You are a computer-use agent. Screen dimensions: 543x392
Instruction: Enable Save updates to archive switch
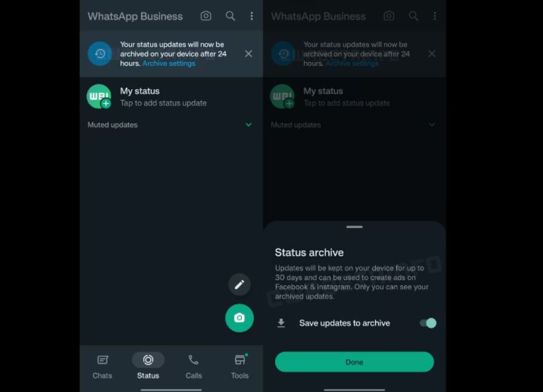(428, 323)
